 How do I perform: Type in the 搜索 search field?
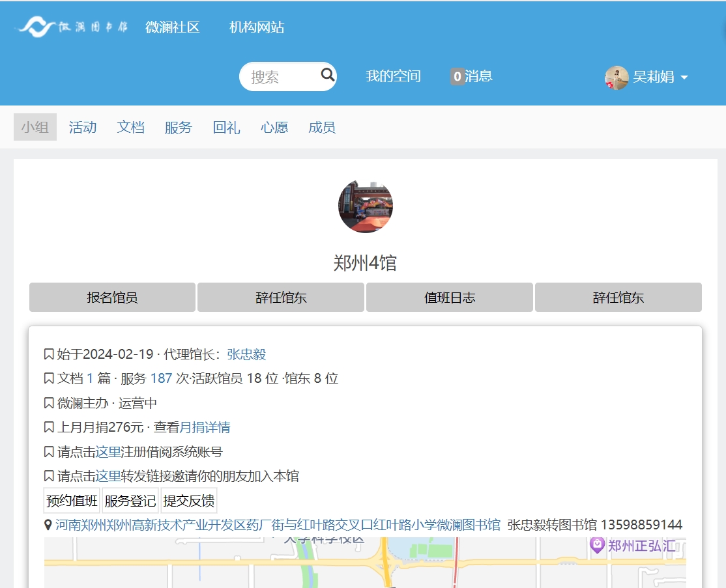point(280,77)
